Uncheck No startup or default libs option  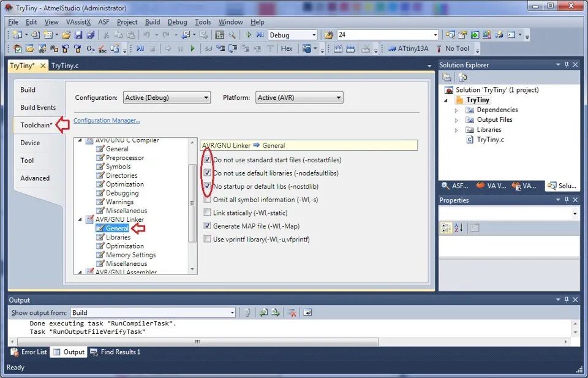coord(207,186)
